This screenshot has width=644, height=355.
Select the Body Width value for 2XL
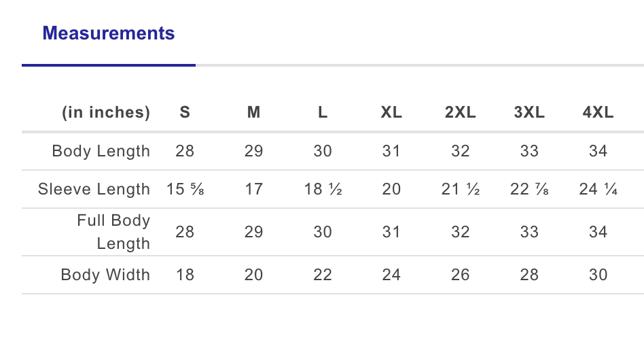click(461, 275)
